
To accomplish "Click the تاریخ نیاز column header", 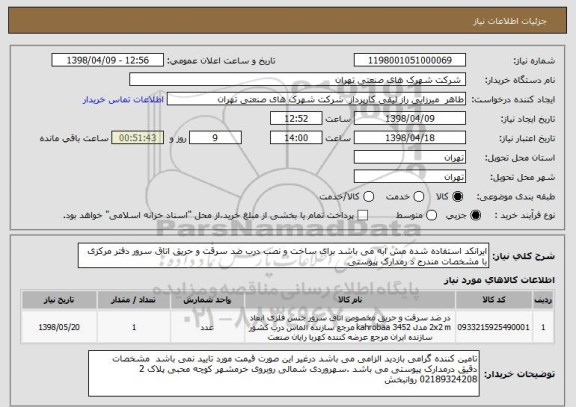I will pos(59,300).
